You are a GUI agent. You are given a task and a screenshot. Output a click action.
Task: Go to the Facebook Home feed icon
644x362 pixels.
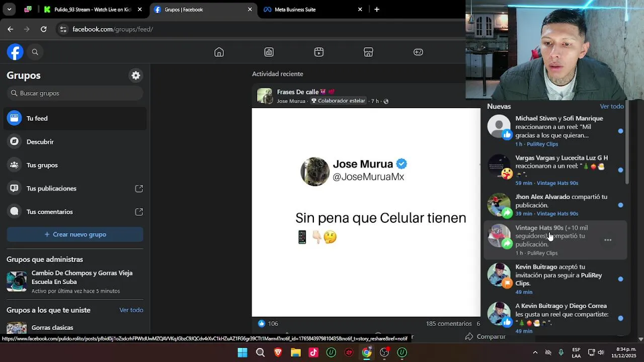(x=219, y=52)
